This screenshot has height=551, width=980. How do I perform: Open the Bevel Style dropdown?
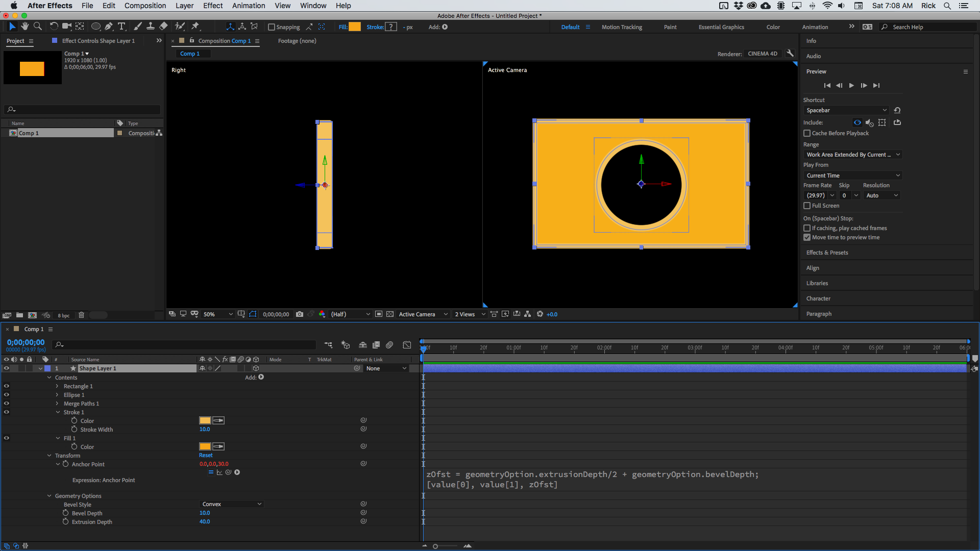pyautogui.click(x=231, y=504)
